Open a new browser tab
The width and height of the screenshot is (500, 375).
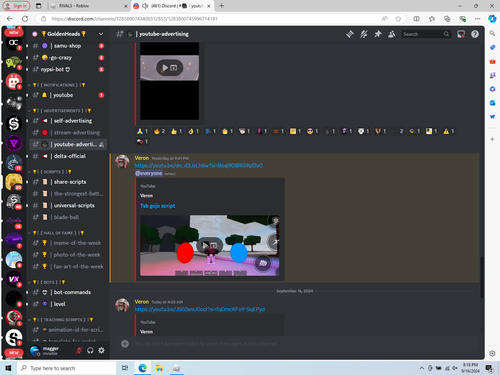(x=222, y=6)
